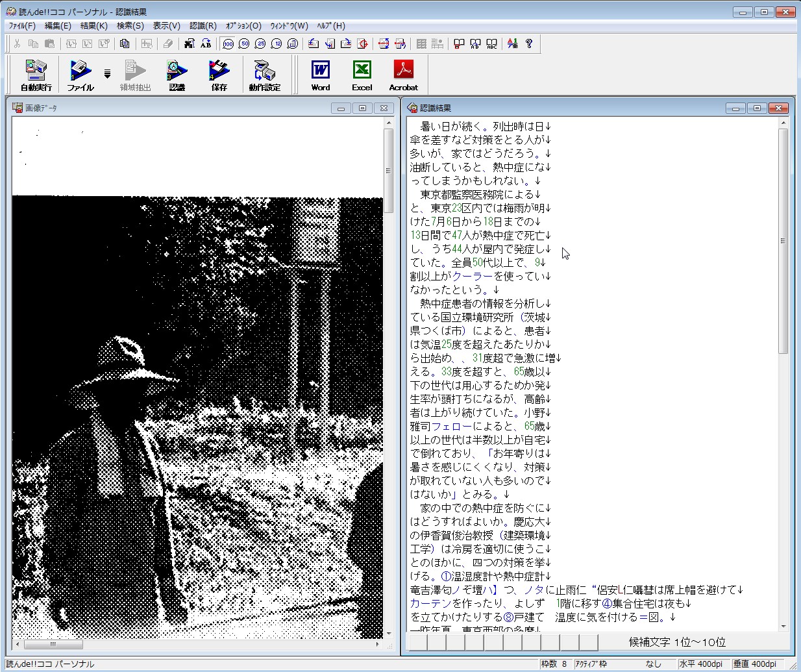Image resolution: width=801 pixels, height=672 pixels.
Task: Export the result to Word
Action: coord(321,75)
